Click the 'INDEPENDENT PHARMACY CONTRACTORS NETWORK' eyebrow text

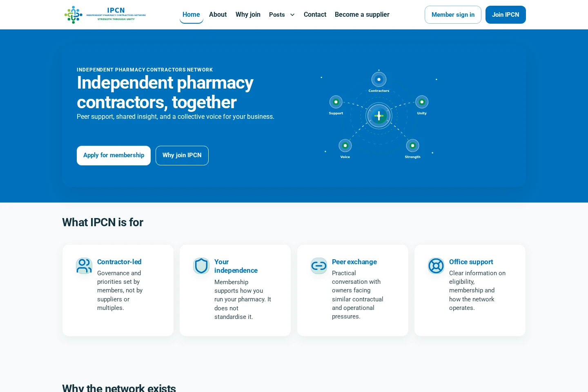pos(145,70)
